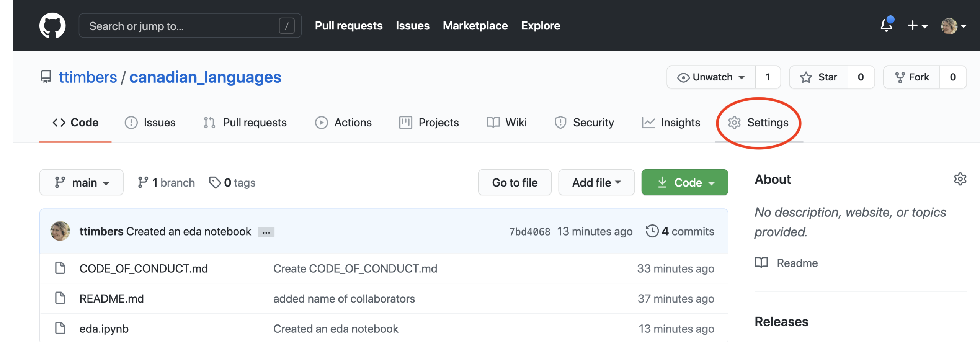Open the eda.ipynb file

(104, 329)
